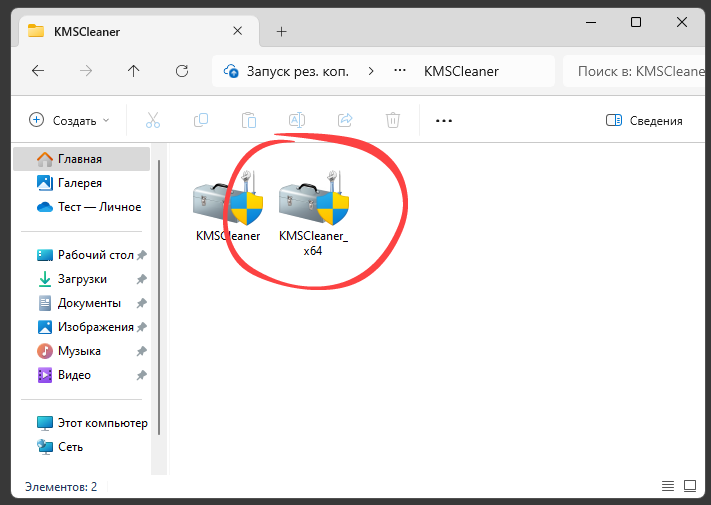Click the Delete trash bin icon
Screen dimensions: 711x505
point(393,120)
